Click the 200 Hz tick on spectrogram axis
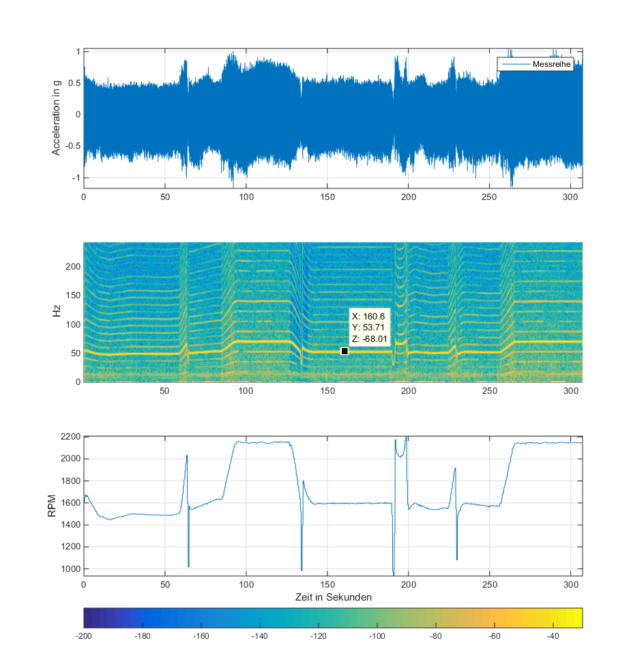 72,267
